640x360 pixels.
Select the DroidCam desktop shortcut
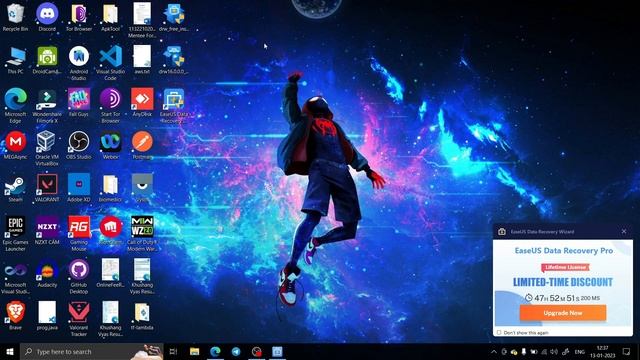tap(47, 60)
